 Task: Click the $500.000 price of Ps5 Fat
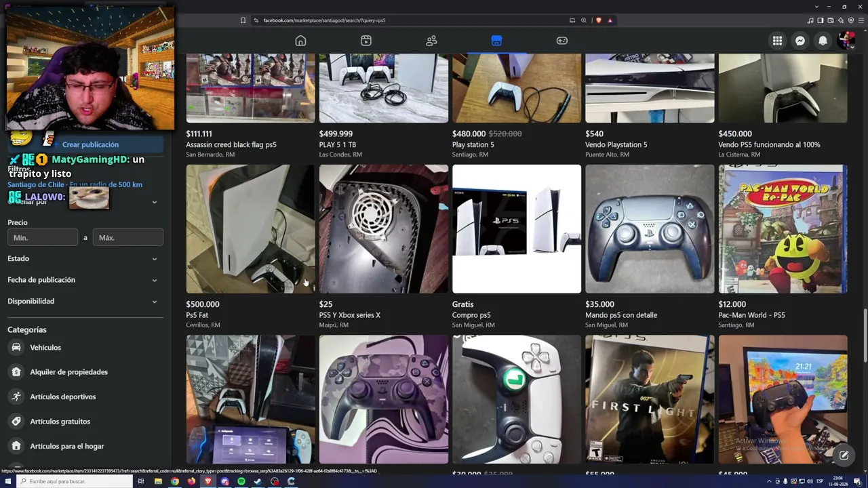(x=203, y=304)
